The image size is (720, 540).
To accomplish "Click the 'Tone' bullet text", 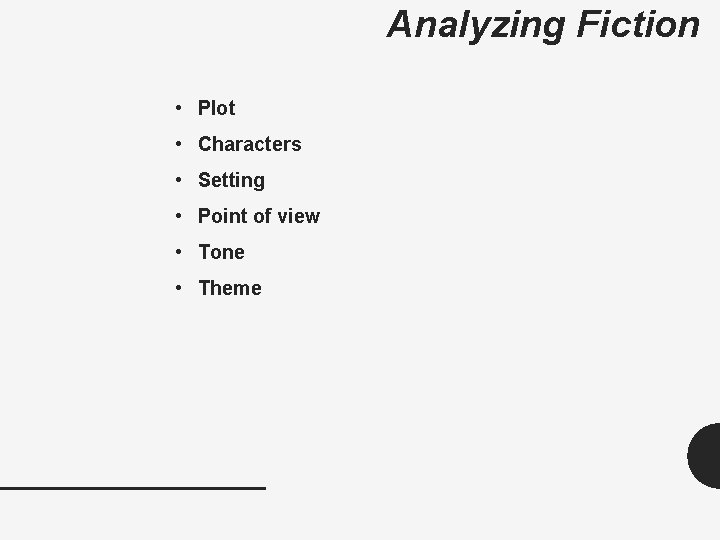I will tap(221, 252).
